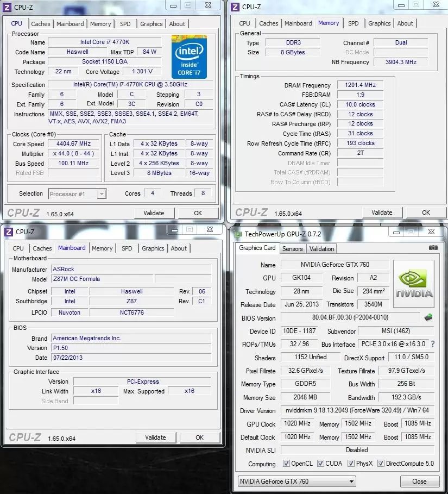Select the SPD tab in the Mainboard window

127,248
